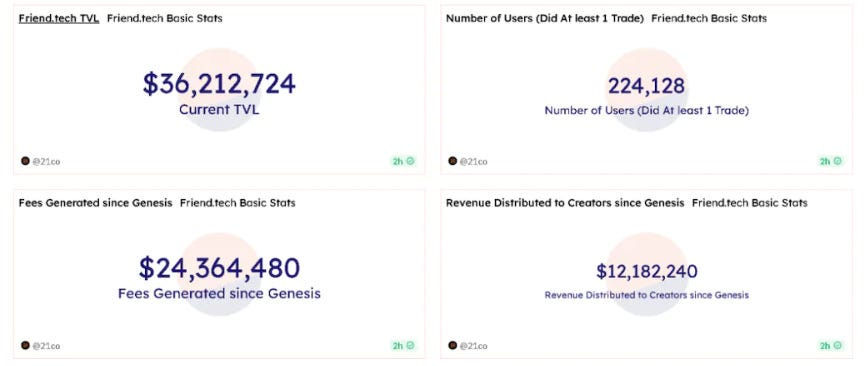
Task: Click the @21co avatar icon in the Fees Generated card
Action: [25, 346]
